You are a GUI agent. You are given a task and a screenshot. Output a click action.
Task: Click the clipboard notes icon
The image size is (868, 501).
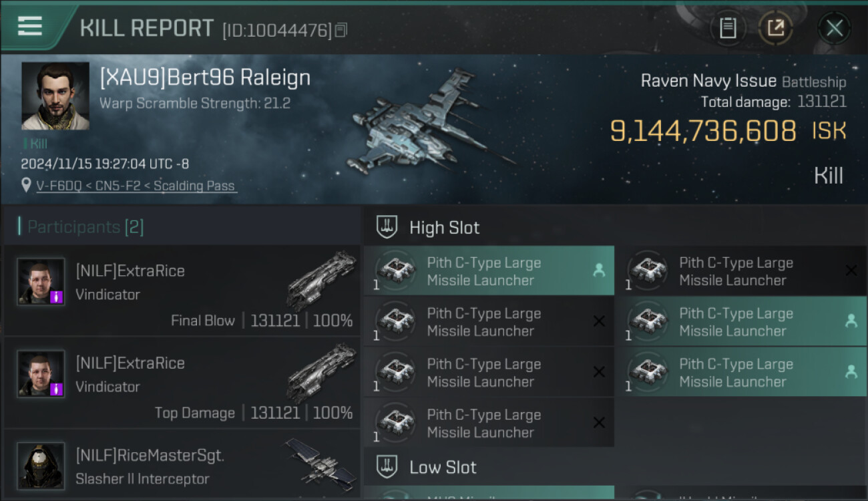[728, 28]
